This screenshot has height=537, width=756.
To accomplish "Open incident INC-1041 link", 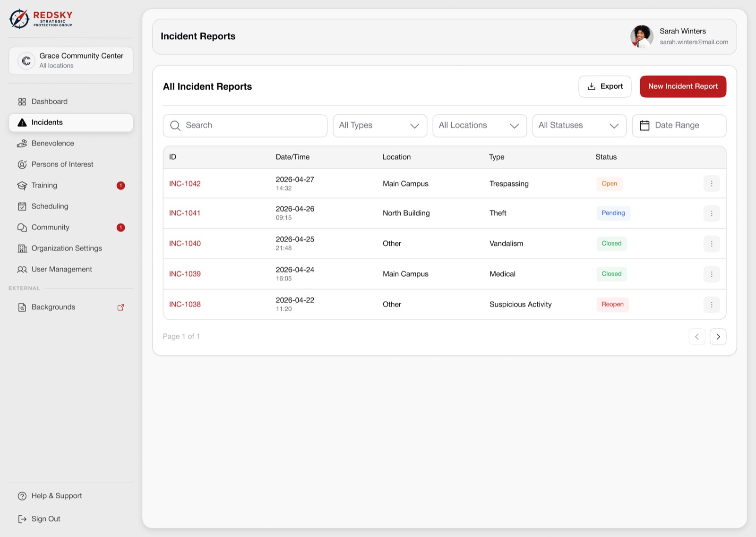I will click(185, 213).
